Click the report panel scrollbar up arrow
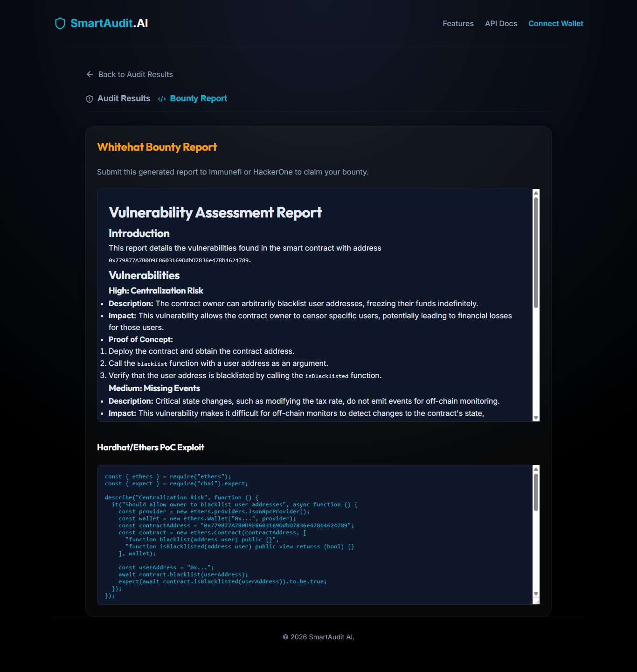 pos(536,193)
